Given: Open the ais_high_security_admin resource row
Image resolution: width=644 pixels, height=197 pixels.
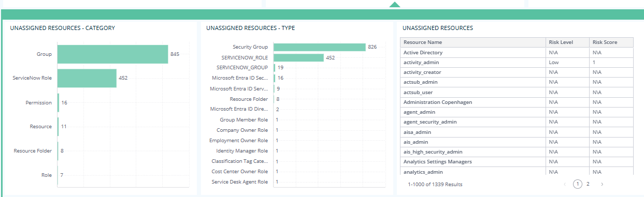Looking at the screenshot, I should point(517,152).
